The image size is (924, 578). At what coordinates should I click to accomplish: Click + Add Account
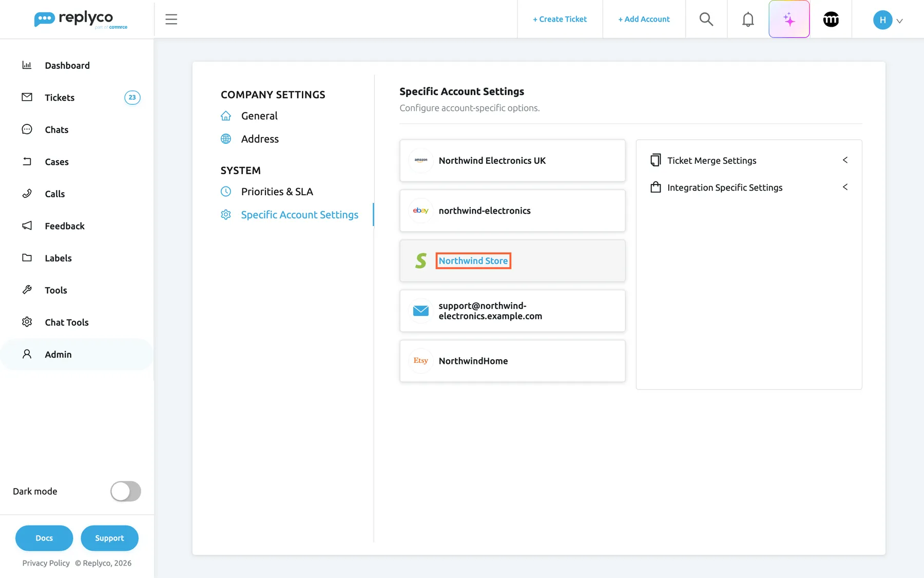tap(644, 19)
